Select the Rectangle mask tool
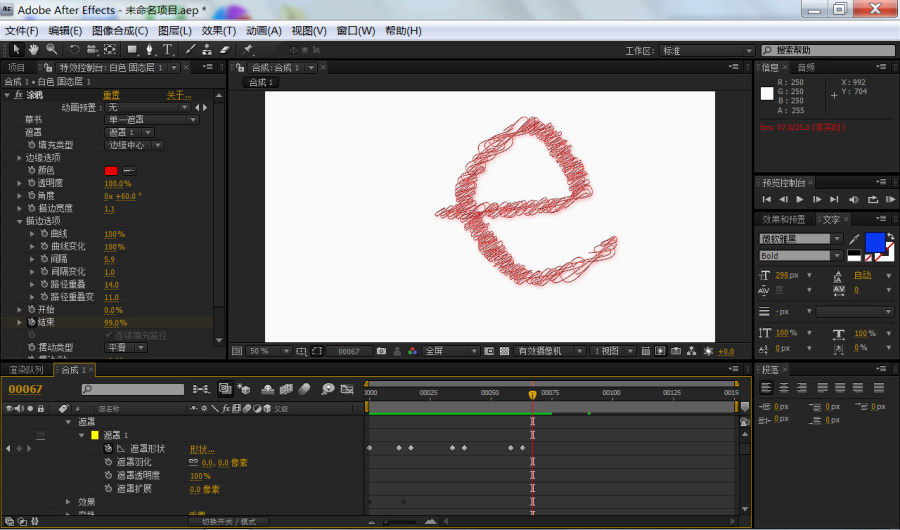The width and height of the screenshot is (900, 530). 133,49
